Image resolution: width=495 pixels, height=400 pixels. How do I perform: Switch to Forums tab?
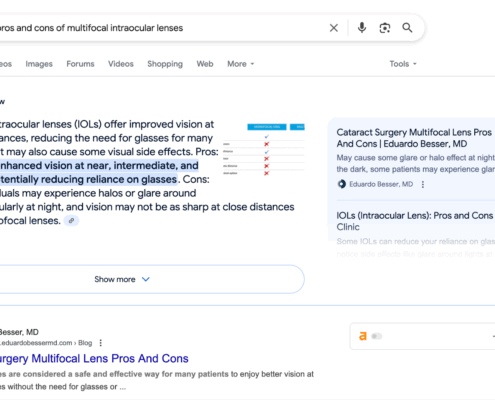coord(80,64)
